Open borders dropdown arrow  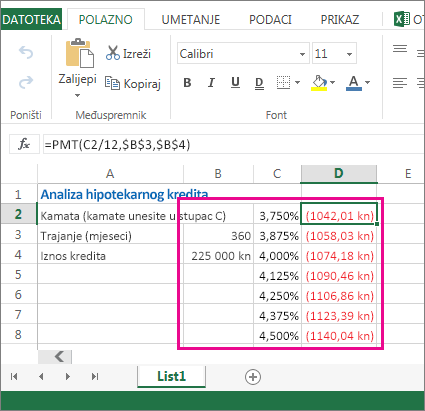coord(298,82)
